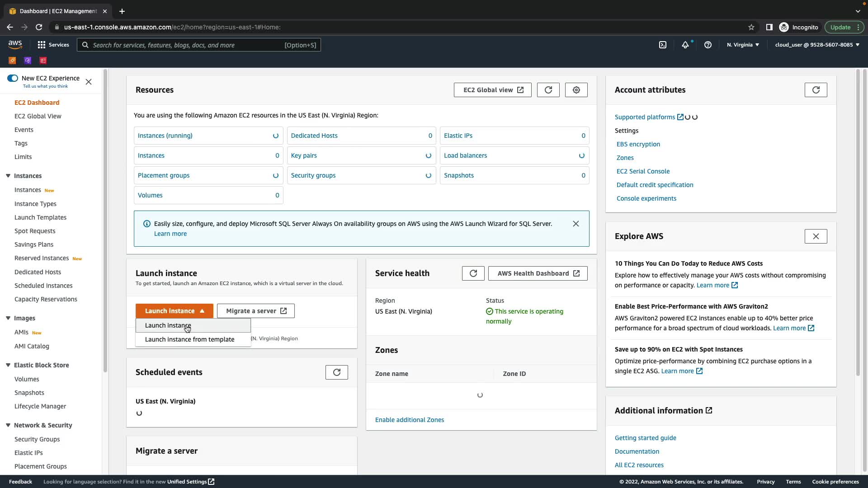
Task: Open the cloud_user account menu
Action: (817, 45)
